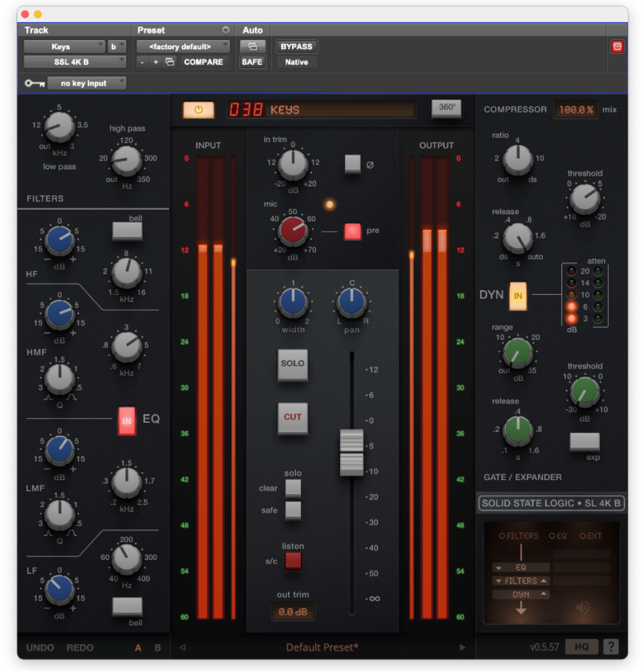Move DYN up in processing order
This screenshot has height=671, width=644.
coord(544,594)
